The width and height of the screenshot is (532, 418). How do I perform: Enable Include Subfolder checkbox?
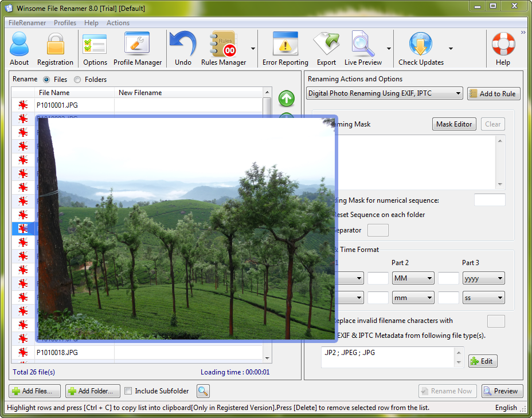(128, 391)
